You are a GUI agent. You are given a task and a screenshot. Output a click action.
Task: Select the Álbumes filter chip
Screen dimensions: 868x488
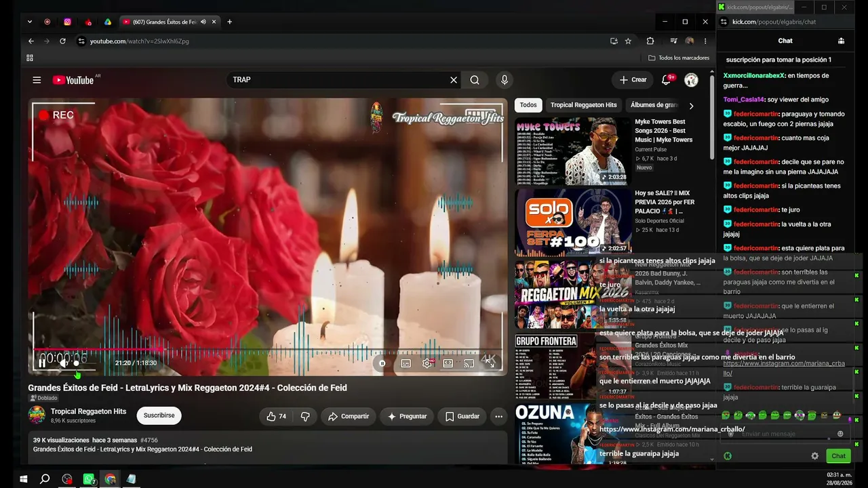pyautogui.click(x=654, y=105)
